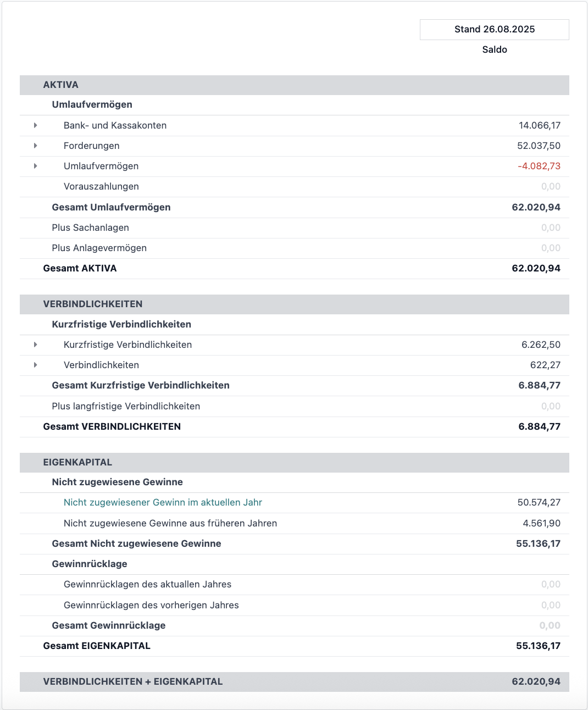This screenshot has width=588, height=710.
Task: Click the Stand 26.08.2025 date header
Action: [x=494, y=30]
